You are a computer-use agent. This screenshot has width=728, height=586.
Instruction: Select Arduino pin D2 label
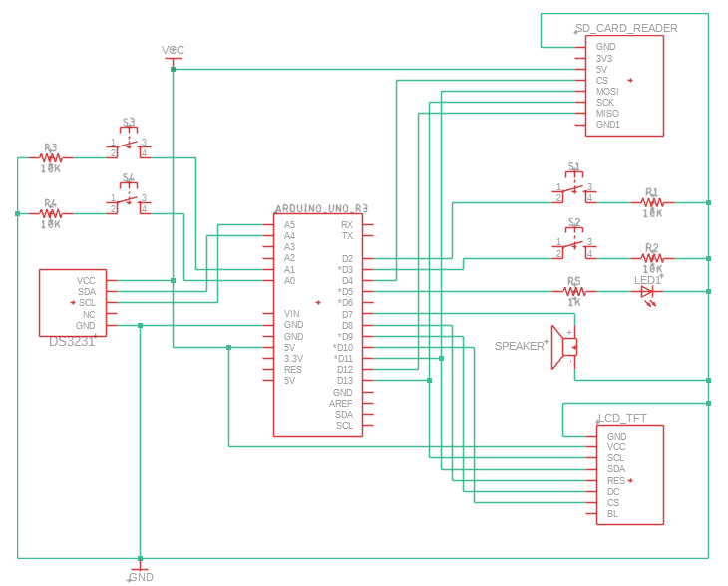click(347, 258)
